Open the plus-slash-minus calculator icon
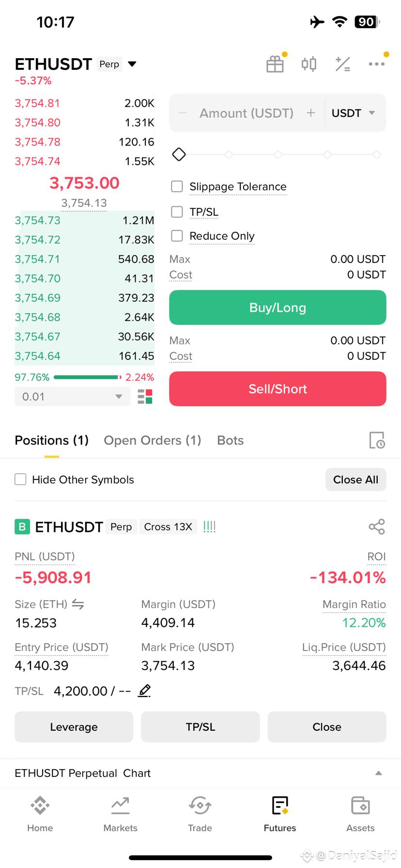 [x=343, y=64]
